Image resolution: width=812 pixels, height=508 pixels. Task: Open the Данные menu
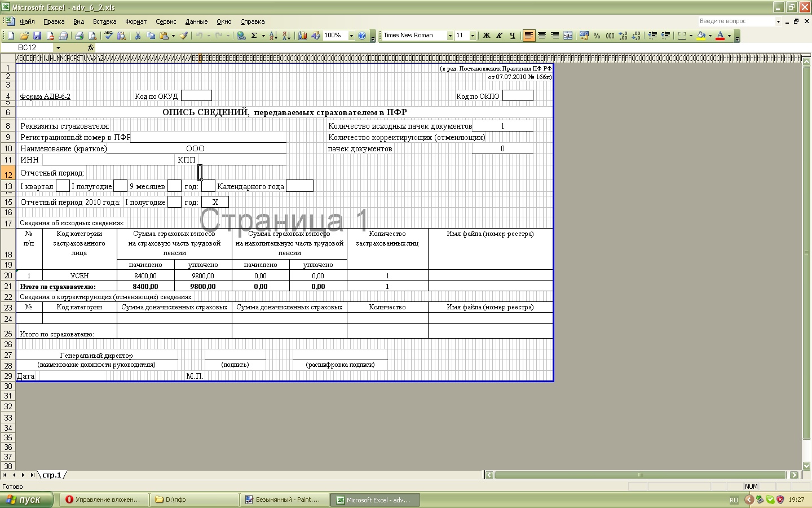[196, 21]
